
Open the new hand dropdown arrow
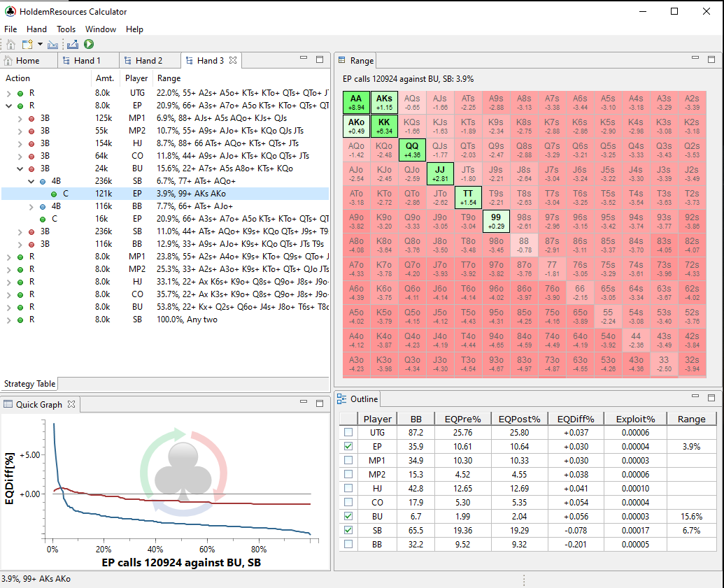(40, 44)
